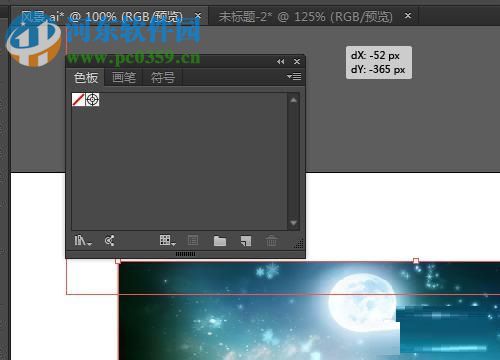Click the Swatch Options icon
This screenshot has width=500, height=360.
(x=193, y=240)
